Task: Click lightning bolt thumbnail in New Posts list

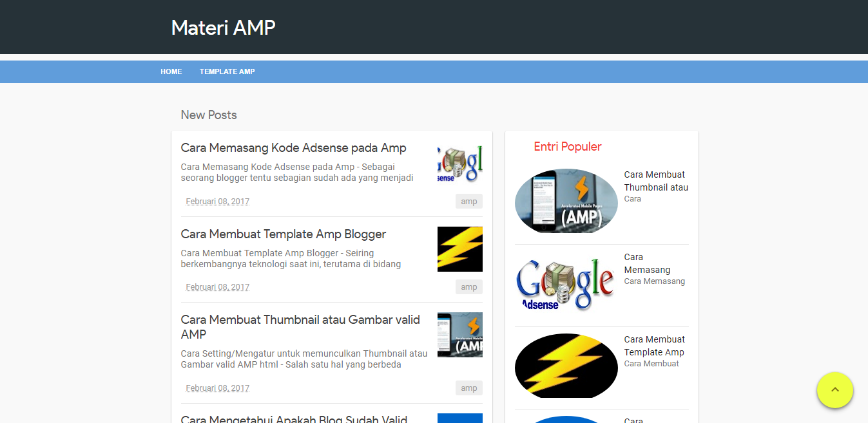Action: pos(460,249)
